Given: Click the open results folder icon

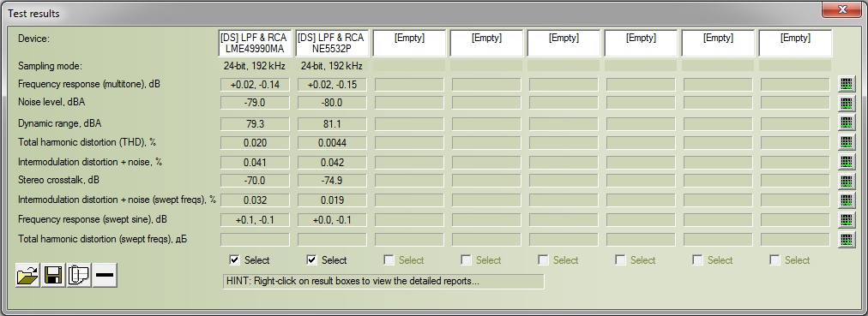Looking at the screenshot, I should [27, 275].
